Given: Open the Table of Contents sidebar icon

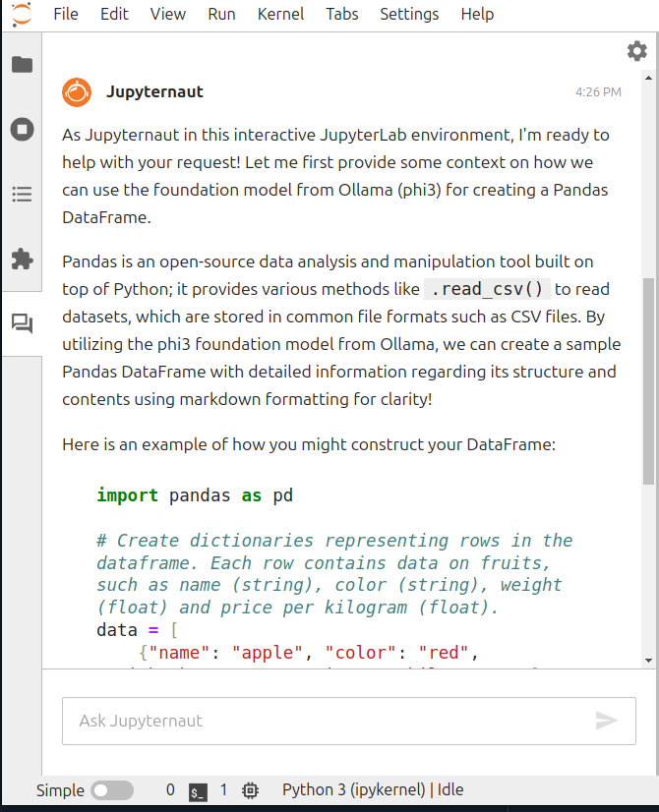Looking at the screenshot, I should pyautogui.click(x=23, y=195).
